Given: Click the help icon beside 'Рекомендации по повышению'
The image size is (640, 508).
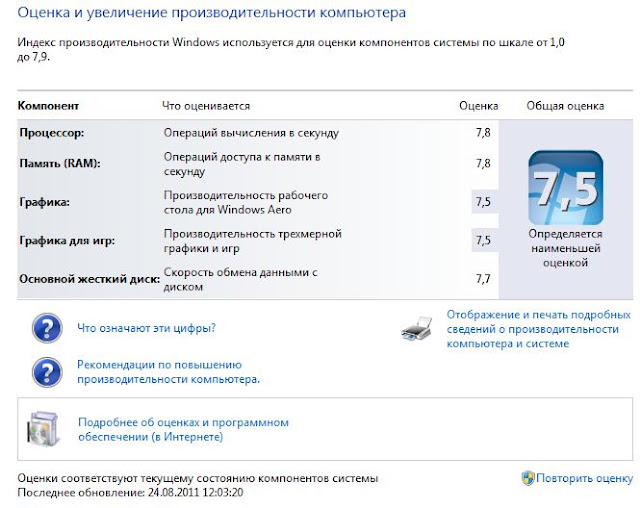Looking at the screenshot, I should (x=47, y=372).
